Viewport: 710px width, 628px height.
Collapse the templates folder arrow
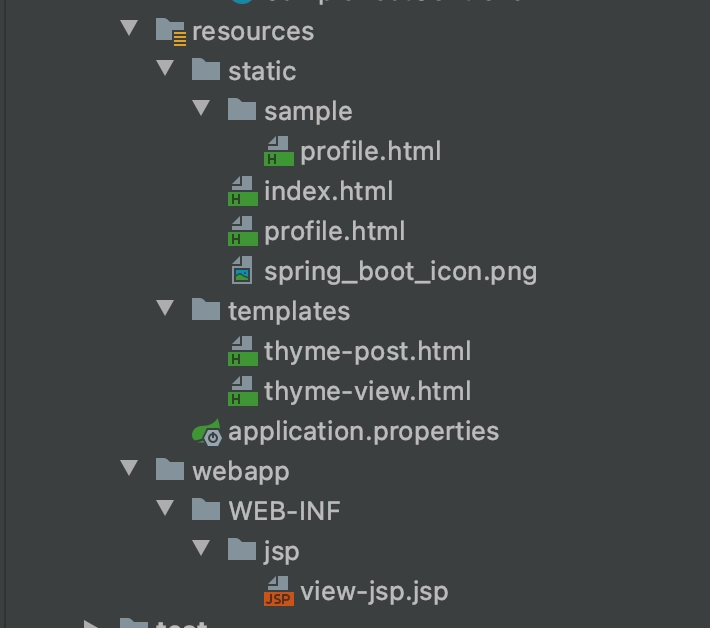click(x=166, y=310)
